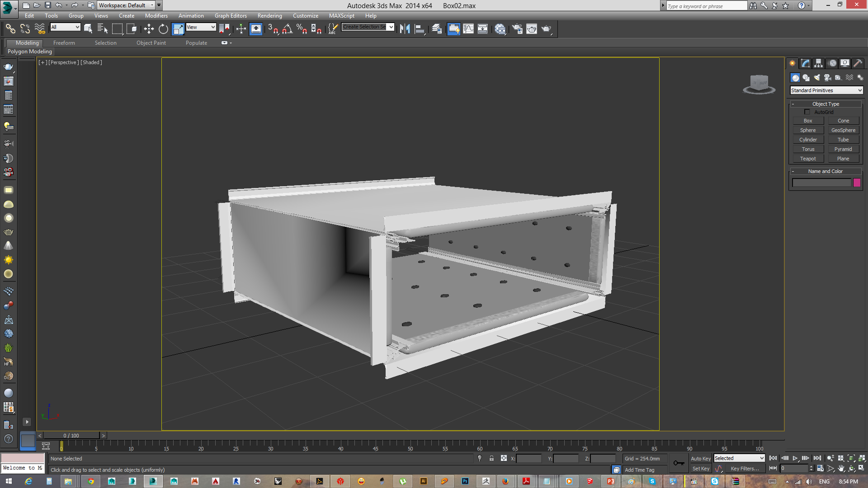Image resolution: width=868 pixels, height=488 pixels.
Task: Toggle Auto Key animation mode
Action: tap(700, 458)
